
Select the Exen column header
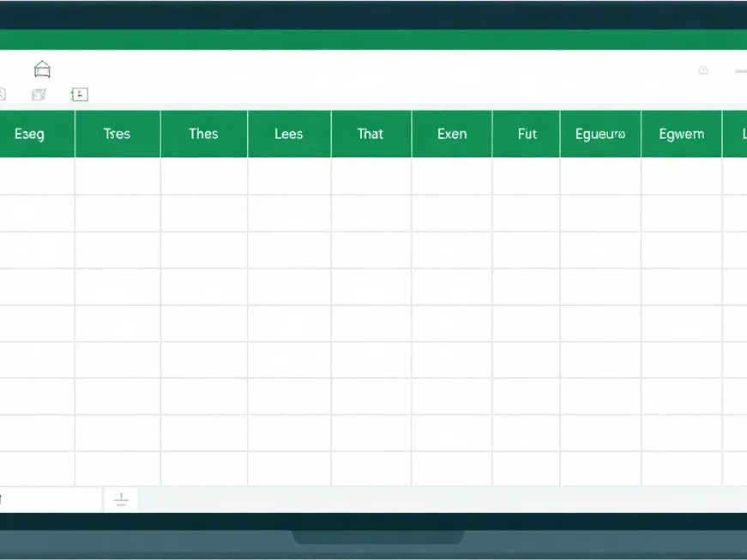[x=452, y=134]
